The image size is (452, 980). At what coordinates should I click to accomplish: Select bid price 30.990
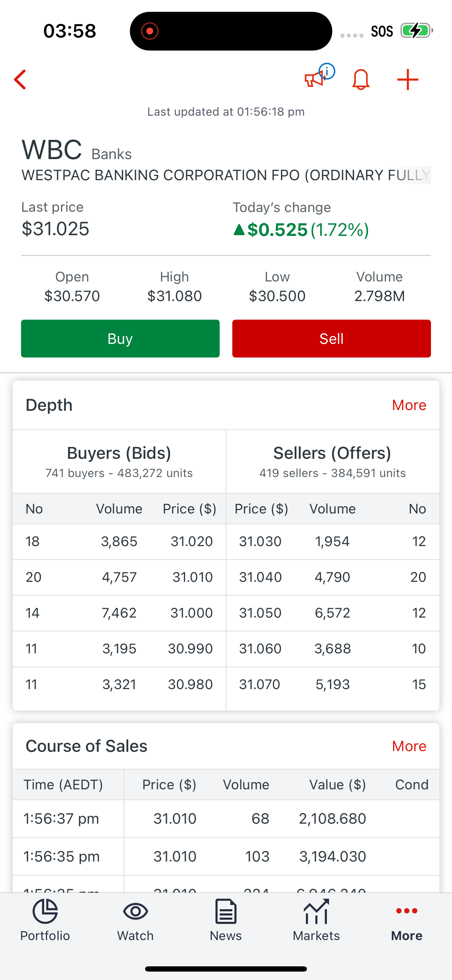[190, 649]
